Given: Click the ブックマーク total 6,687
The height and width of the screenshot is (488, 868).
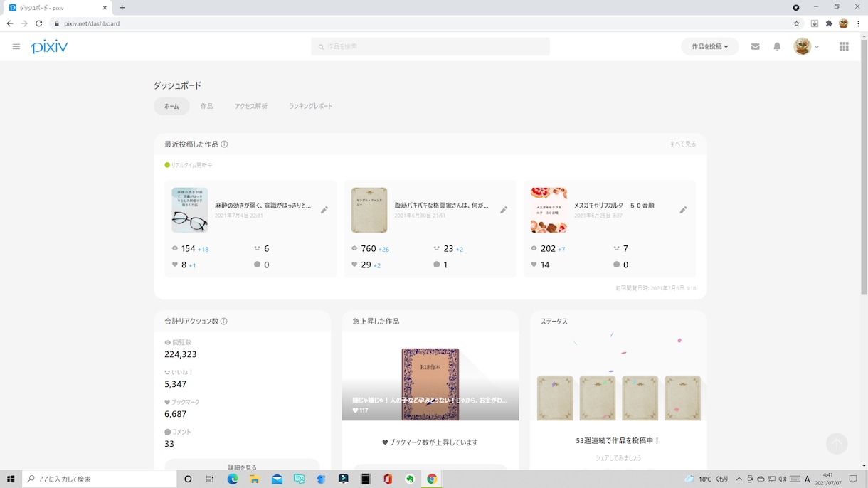Looking at the screenshot, I should [175, 414].
